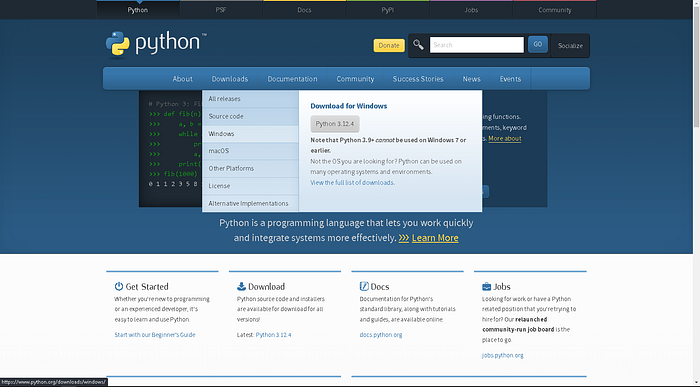
Task: Click the Learn More link
Action: coord(435,238)
